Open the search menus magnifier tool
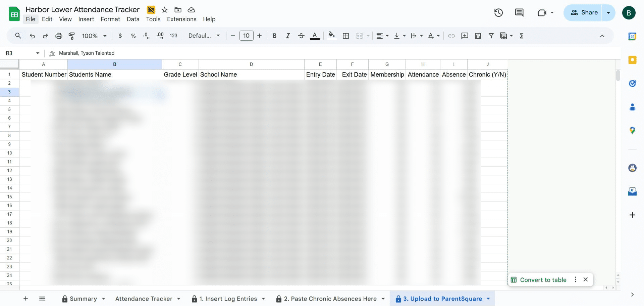Screen dimensions: 644x306 [x=18, y=36]
